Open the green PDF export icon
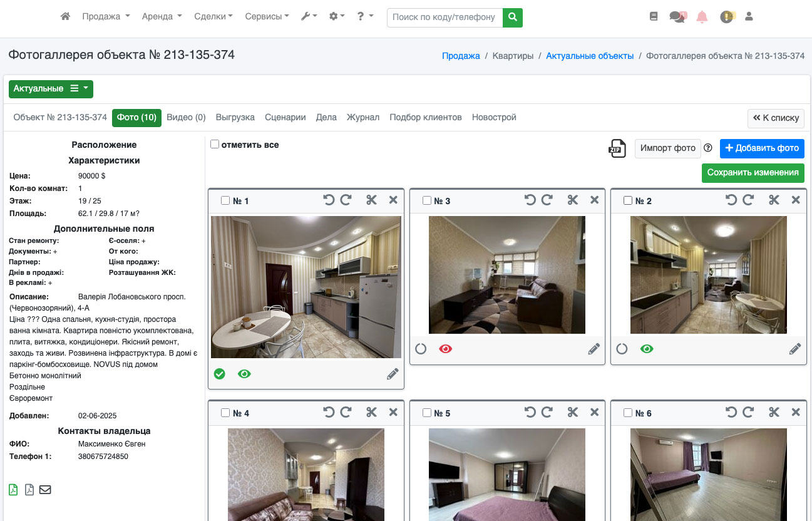This screenshot has height=521, width=812. (13, 490)
